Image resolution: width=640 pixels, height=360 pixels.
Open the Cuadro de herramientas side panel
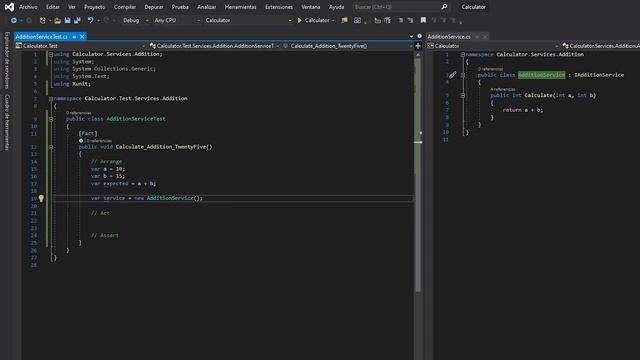(x=7, y=122)
